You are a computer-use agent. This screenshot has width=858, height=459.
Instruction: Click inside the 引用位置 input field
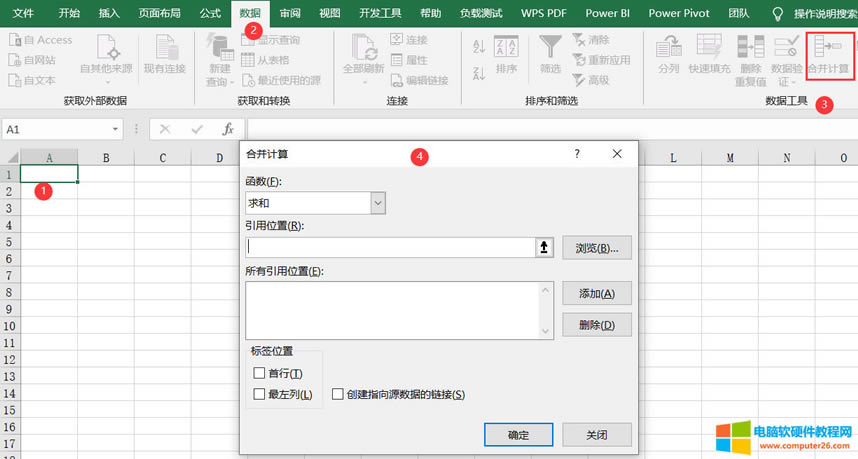point(390,248)
